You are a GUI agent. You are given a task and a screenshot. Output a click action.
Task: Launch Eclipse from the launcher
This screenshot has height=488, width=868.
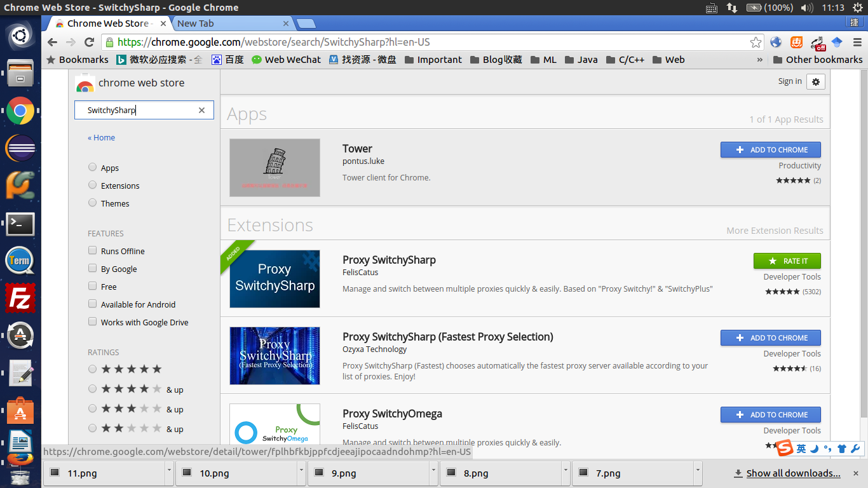pyautogui.click(x=20, y=149)
